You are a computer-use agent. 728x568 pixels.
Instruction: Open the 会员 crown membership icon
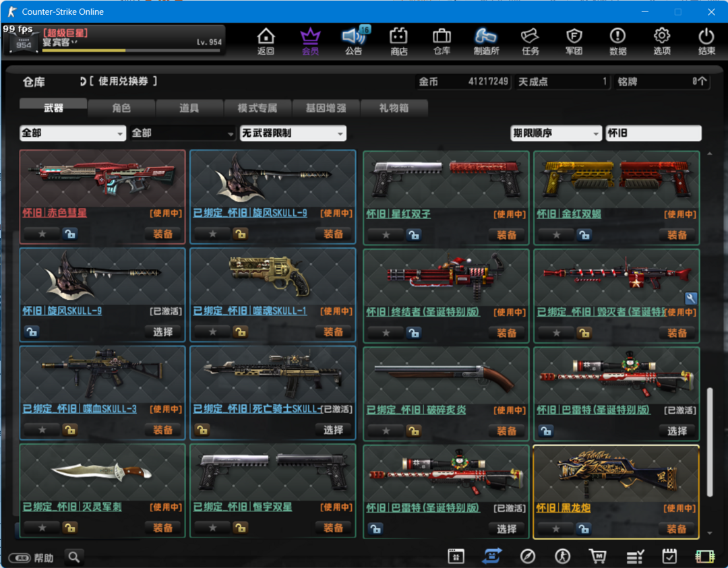pos(310,41)
